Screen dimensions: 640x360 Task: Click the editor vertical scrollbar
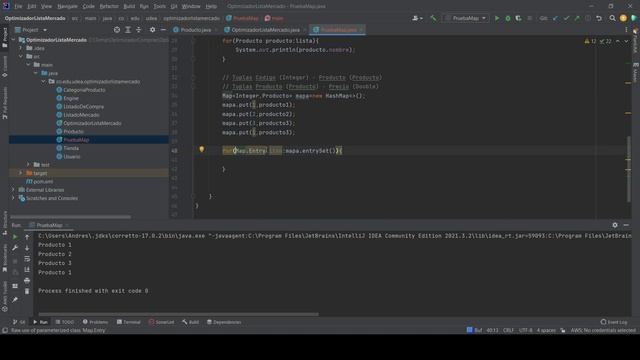[629, 169]
